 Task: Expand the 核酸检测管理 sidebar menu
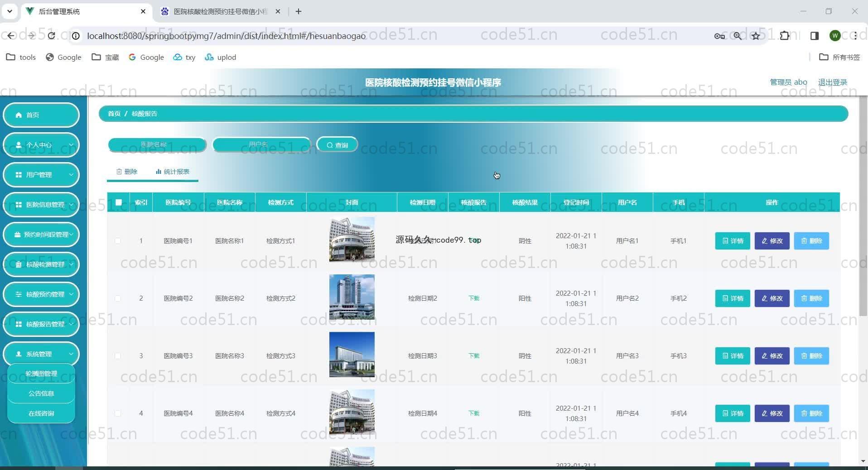[x=41, y=264]
